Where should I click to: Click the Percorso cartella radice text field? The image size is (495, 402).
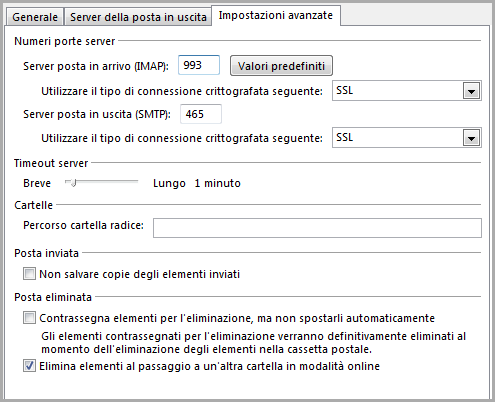[x=317, y=228]
